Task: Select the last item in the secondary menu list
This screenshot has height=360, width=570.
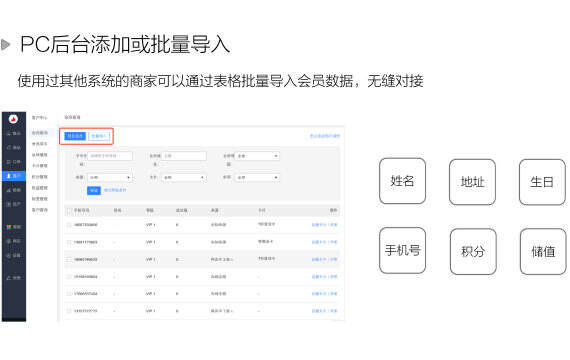Action: coord(40,210)
